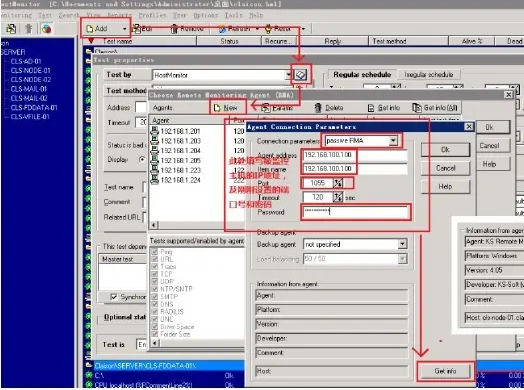Image resolution: width=524 pixels, height=390 pixels.
Task: Select CLS-VFILE-01 in the server tree
Action: tap(30, 117)
